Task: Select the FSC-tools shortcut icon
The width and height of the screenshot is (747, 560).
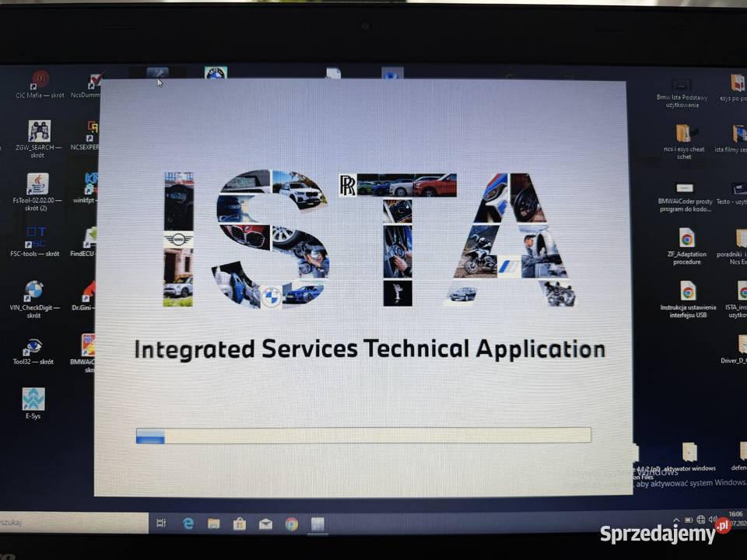Action: tap(37, 236)
